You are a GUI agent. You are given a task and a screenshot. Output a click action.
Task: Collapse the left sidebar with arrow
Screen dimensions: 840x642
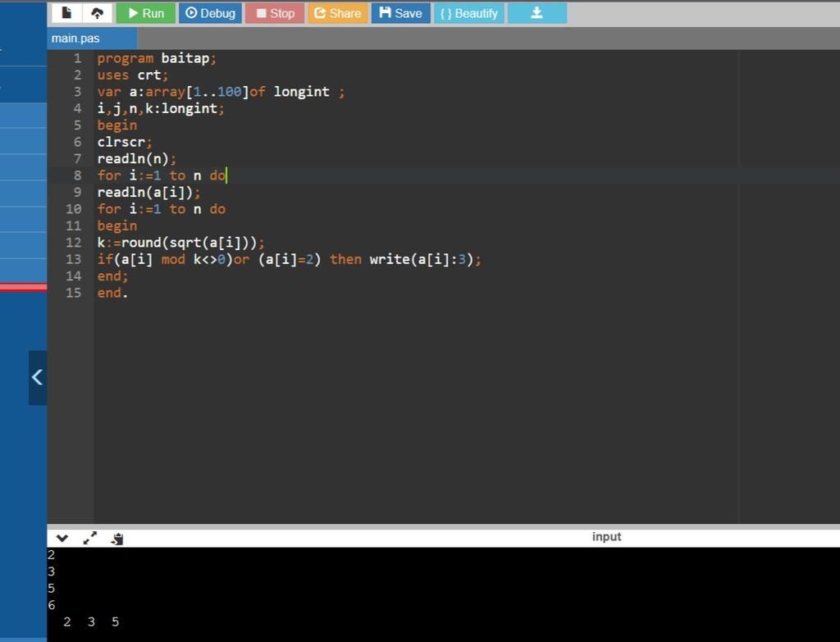(38, 377)
